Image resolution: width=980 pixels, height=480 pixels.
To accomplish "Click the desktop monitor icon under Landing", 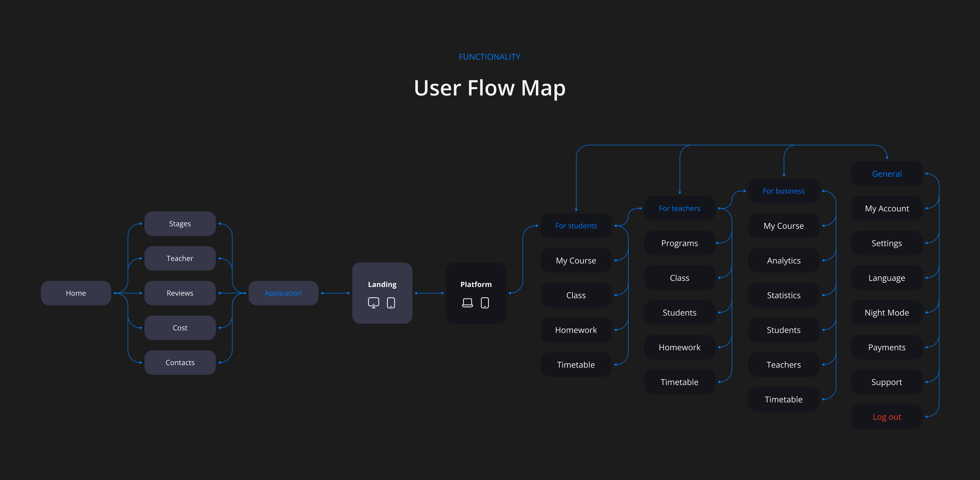I will 373,303.
